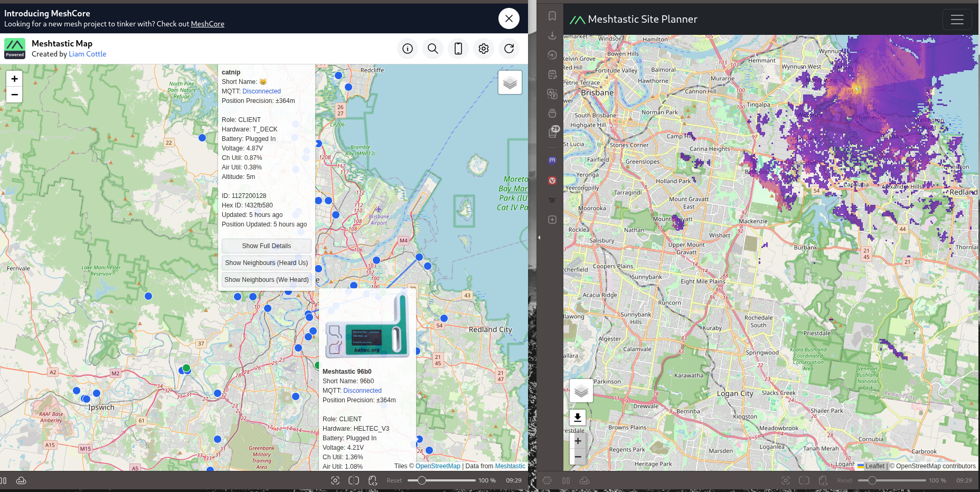Select 'Hardware: T_DECK' text in catnip popup
The width and height of the screenshot is (980, 492).
pos(249,129)
